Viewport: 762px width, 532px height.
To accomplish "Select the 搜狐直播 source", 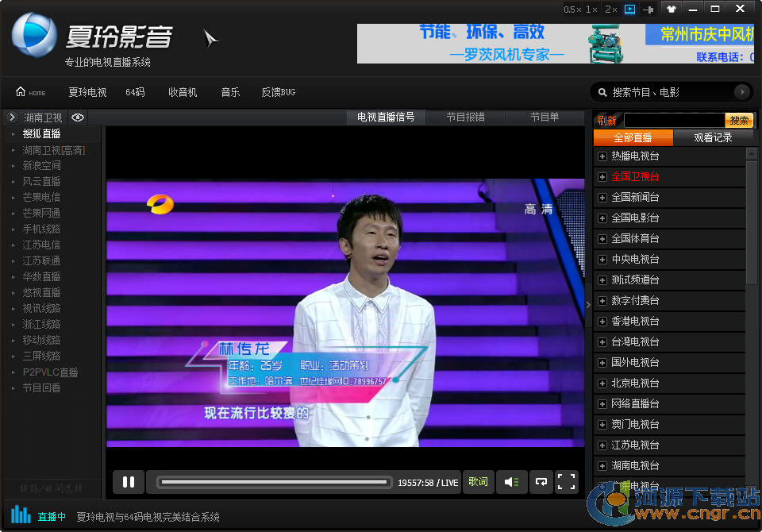I will click(42, 133).
